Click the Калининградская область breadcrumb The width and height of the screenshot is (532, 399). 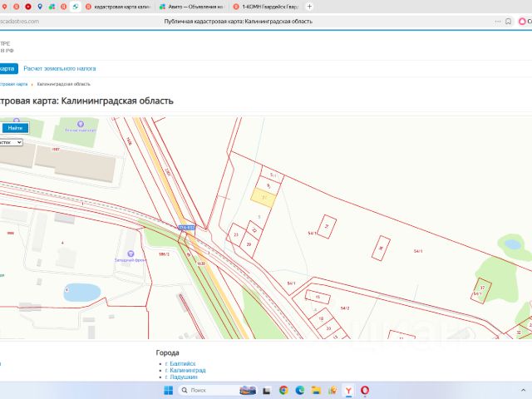pos(63,84)
